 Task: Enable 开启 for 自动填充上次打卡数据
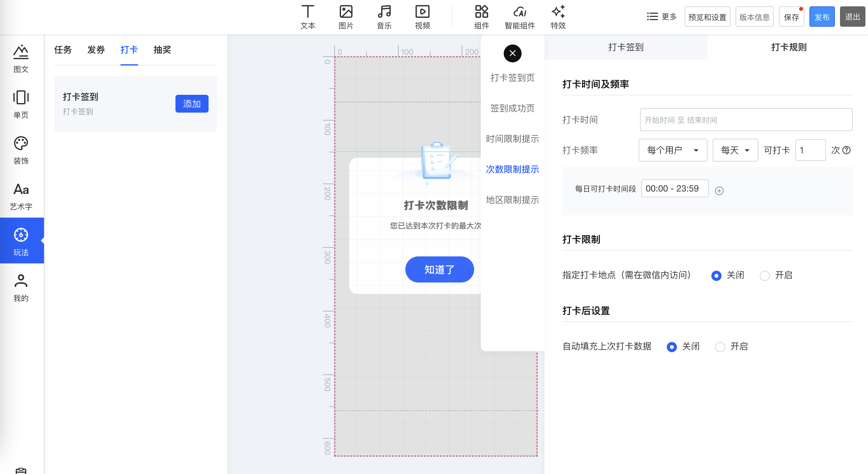point(720,347)
